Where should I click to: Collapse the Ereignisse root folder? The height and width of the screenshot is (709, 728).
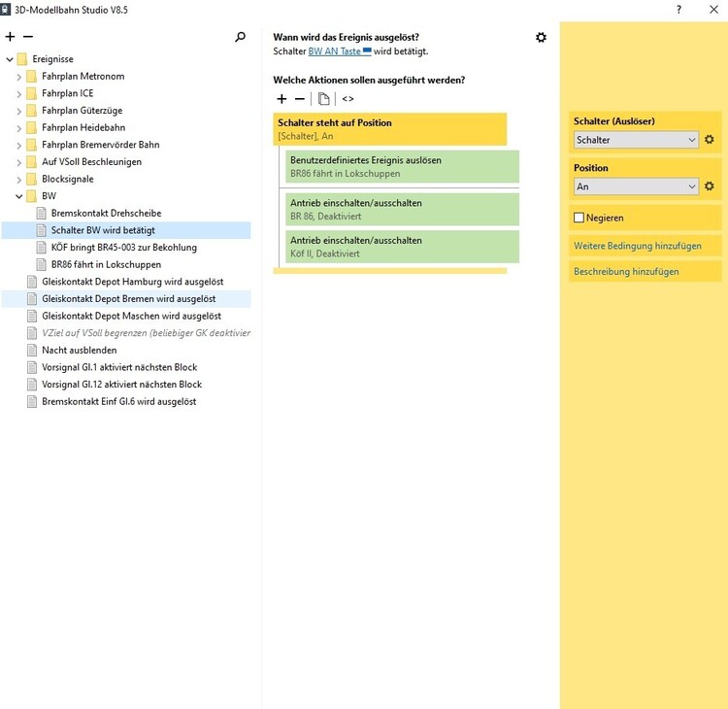click(x=10, y=59)
